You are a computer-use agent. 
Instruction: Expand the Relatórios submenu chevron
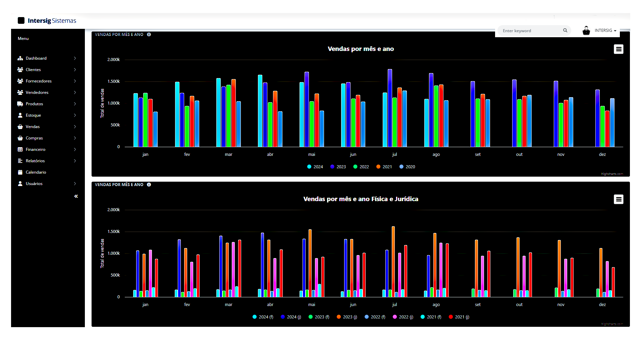75,161
